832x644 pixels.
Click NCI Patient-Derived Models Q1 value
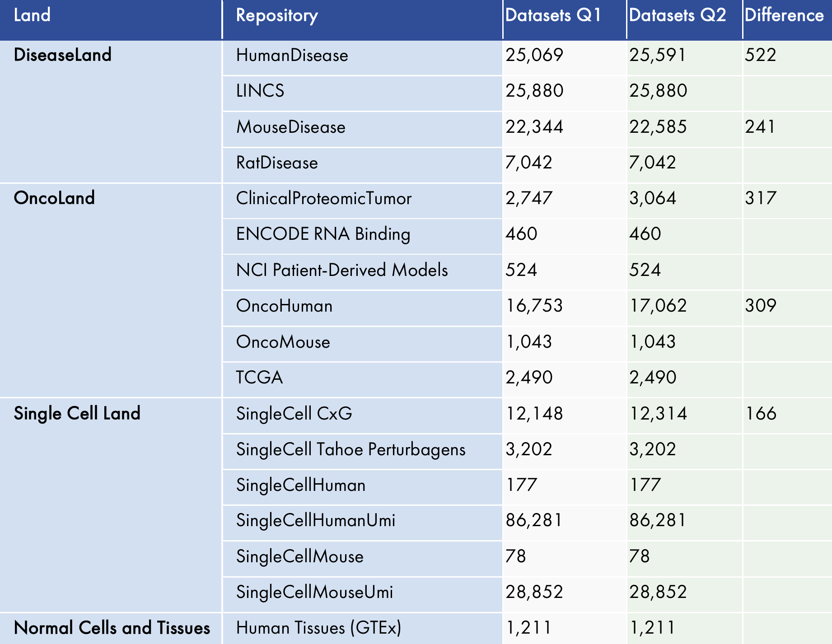click(521, 270)
